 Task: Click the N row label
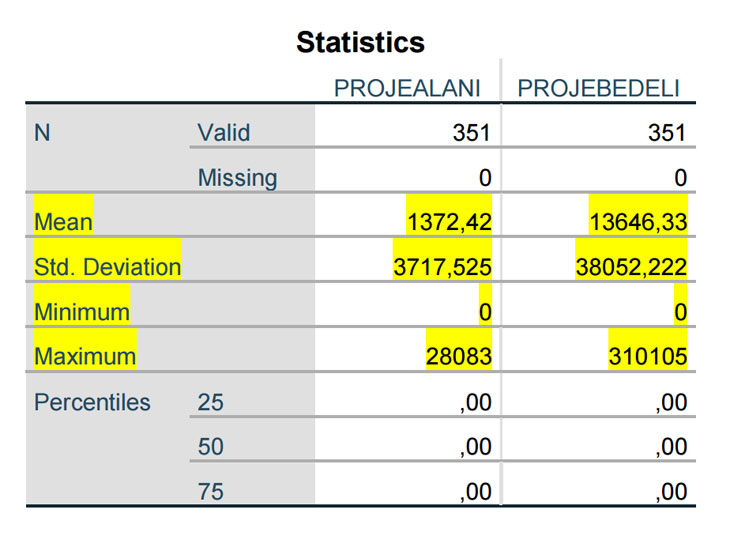pyautogui.click(x=42, y=133)
